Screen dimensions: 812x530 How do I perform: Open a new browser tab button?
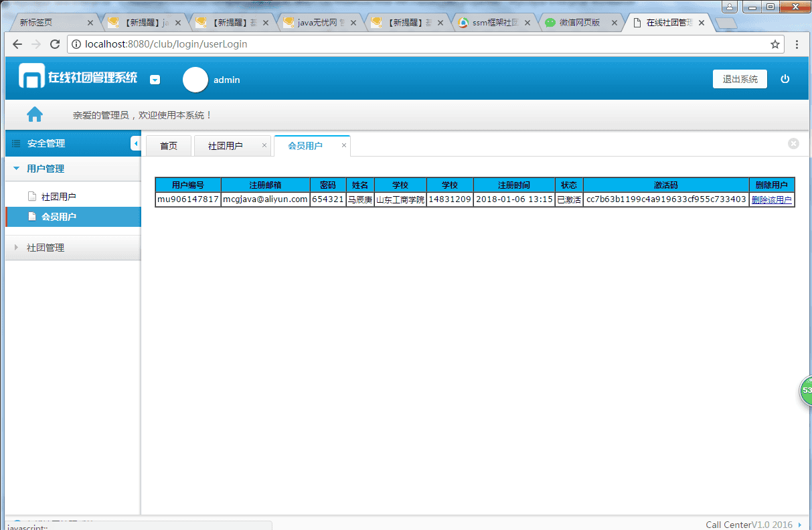point(726,23)
